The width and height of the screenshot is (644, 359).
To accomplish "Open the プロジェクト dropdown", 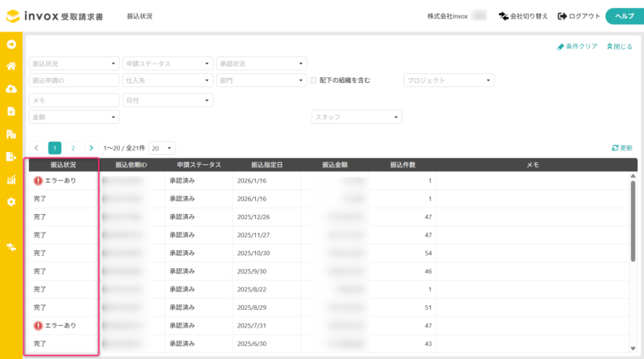I will coord(448,80).
